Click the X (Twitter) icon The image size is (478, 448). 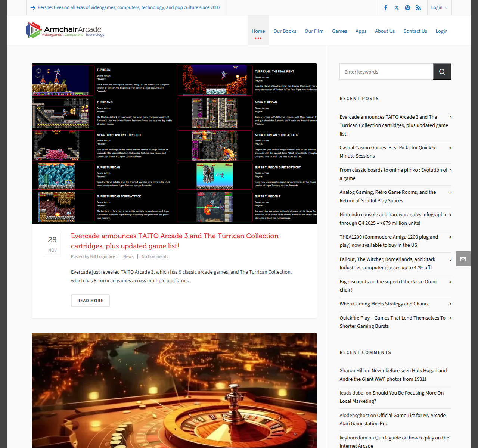(x=397, y=8)
